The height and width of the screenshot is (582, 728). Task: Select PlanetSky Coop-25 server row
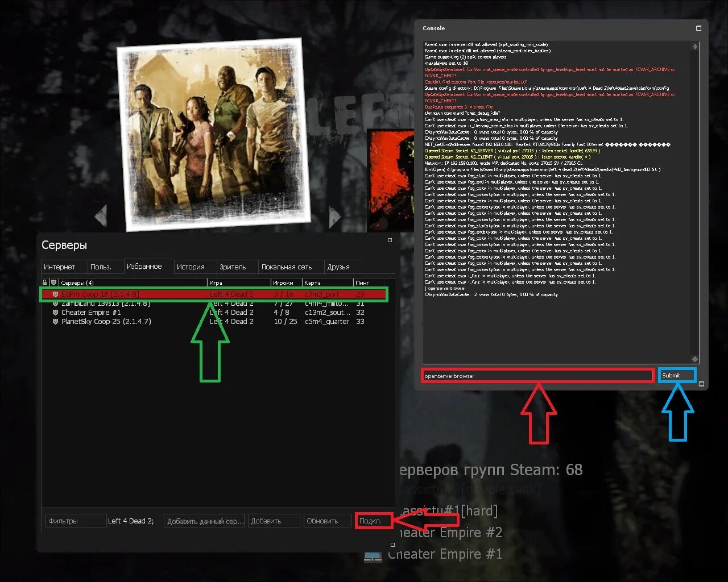214,321
